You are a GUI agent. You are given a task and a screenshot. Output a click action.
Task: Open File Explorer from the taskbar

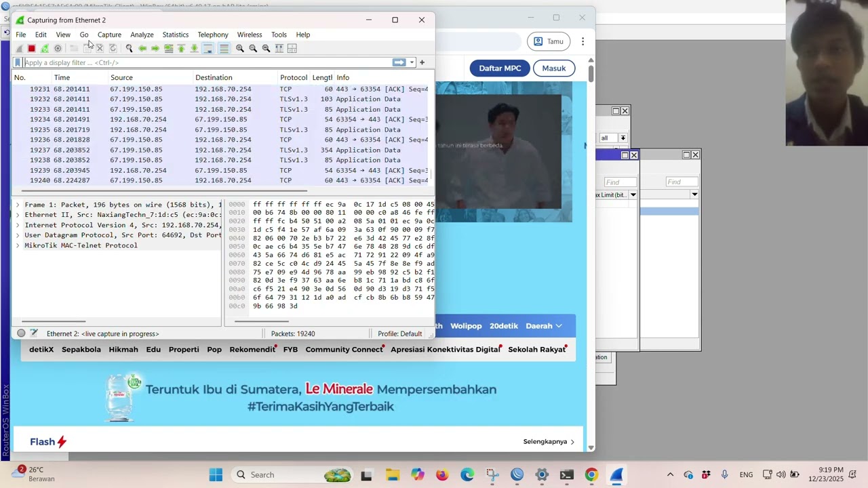392,475
